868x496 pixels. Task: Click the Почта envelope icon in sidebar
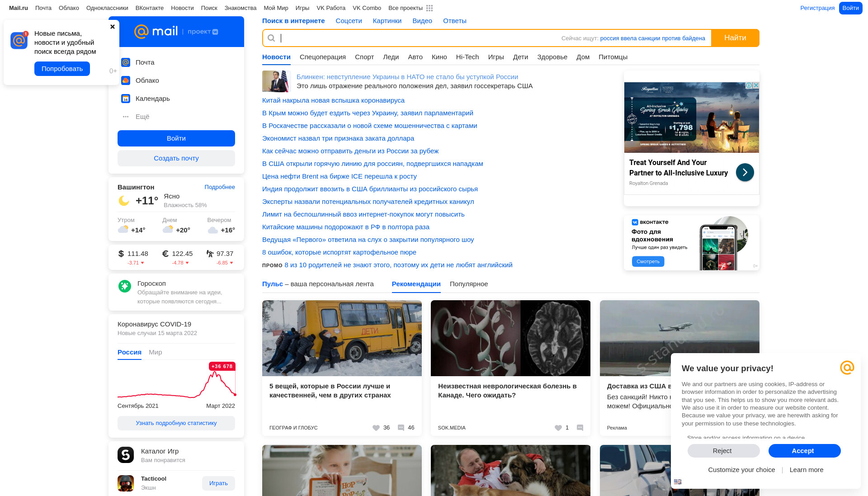(126, 62)
